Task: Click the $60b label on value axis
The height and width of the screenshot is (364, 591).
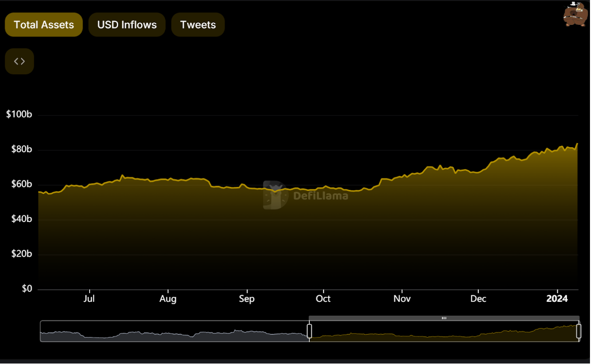Action: pyautogui.click(x=21, y=184)
